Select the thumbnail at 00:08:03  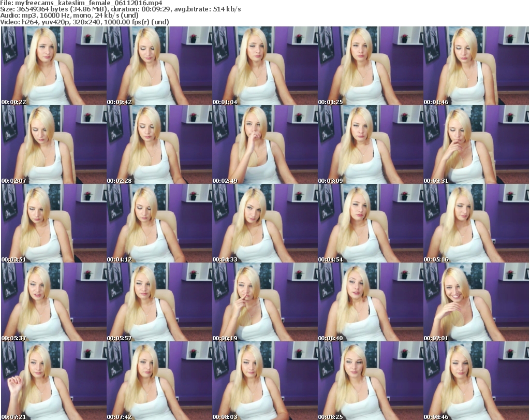pyautogui.click(x=264, y=380)
